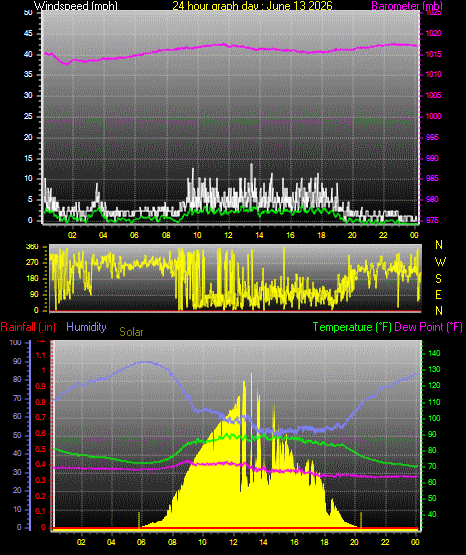Click the 5 mark on the windspeed axis
This screenshot has height=555, width=466.
[x=30, y=199]
